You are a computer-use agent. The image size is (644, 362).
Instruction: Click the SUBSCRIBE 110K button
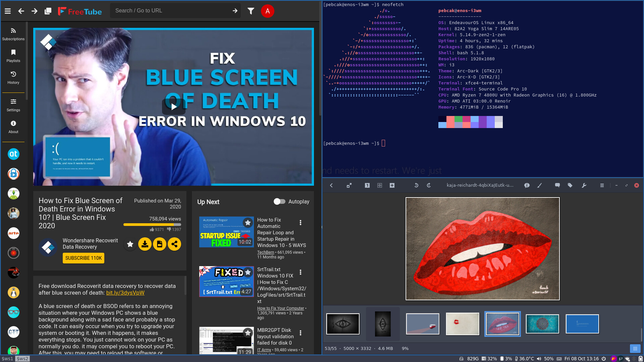point(84,258)
